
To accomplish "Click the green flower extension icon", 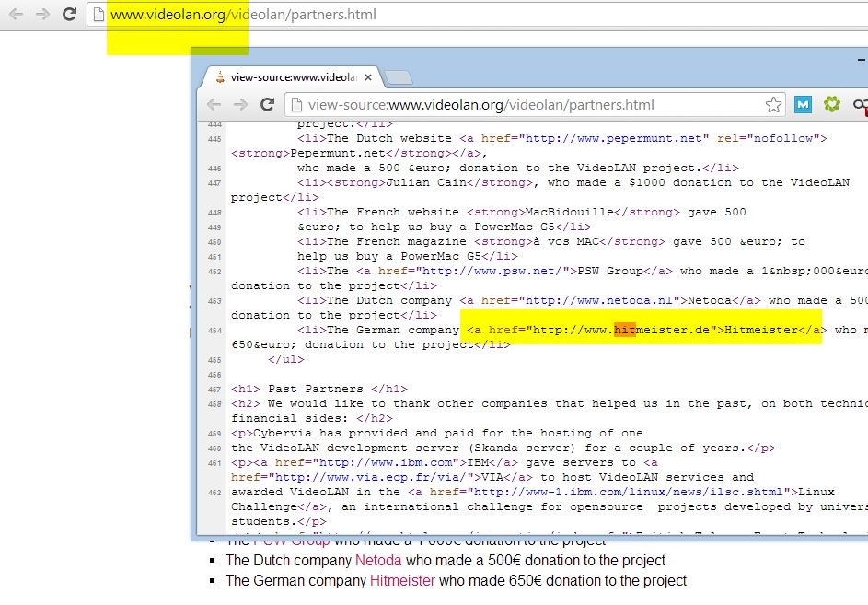I will (x=831, y=104).
